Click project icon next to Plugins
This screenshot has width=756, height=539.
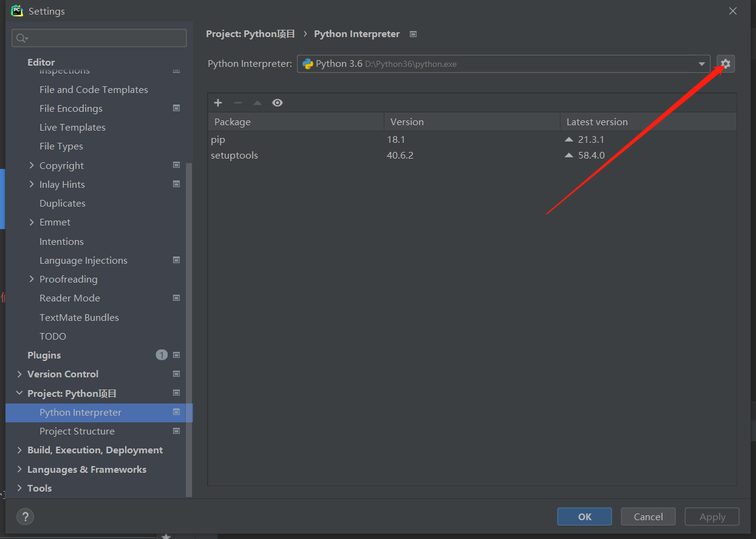point(177,355)
